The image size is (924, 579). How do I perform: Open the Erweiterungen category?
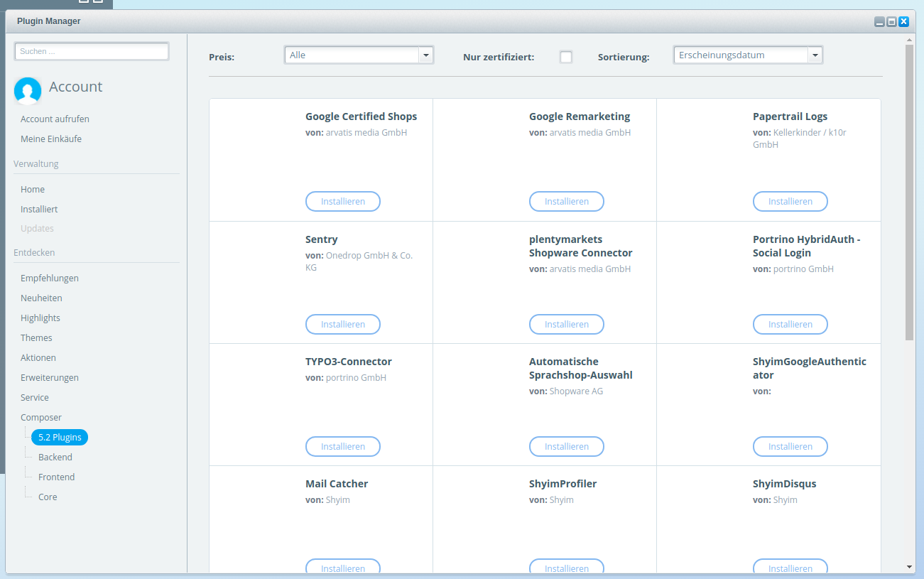[50, 377]
